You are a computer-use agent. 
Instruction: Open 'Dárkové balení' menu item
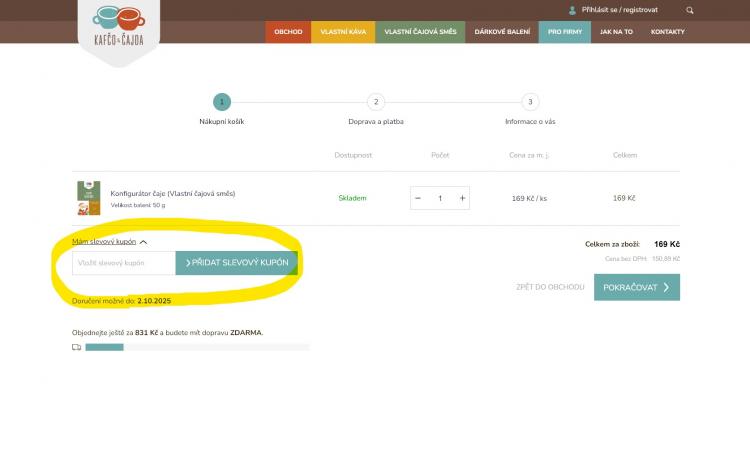tap(502, 32)
